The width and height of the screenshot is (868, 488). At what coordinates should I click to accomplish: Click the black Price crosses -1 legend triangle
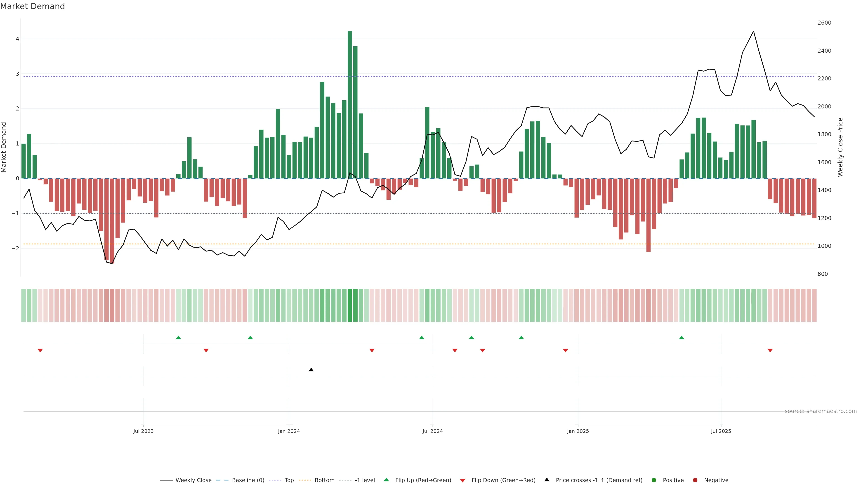click(x=547, y=480)
